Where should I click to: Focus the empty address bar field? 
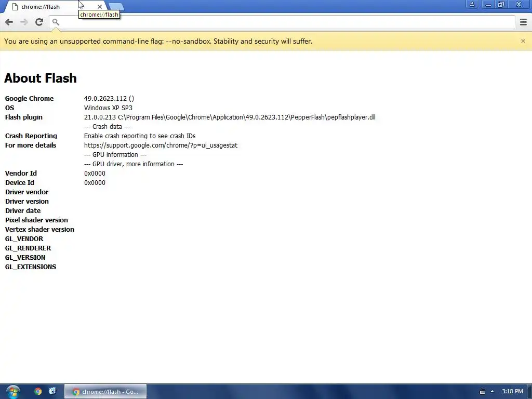click(x=282, y=22)
